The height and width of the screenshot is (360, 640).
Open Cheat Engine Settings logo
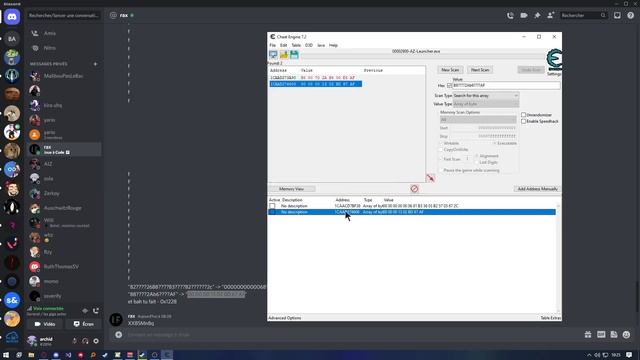[x=554, y=61]
